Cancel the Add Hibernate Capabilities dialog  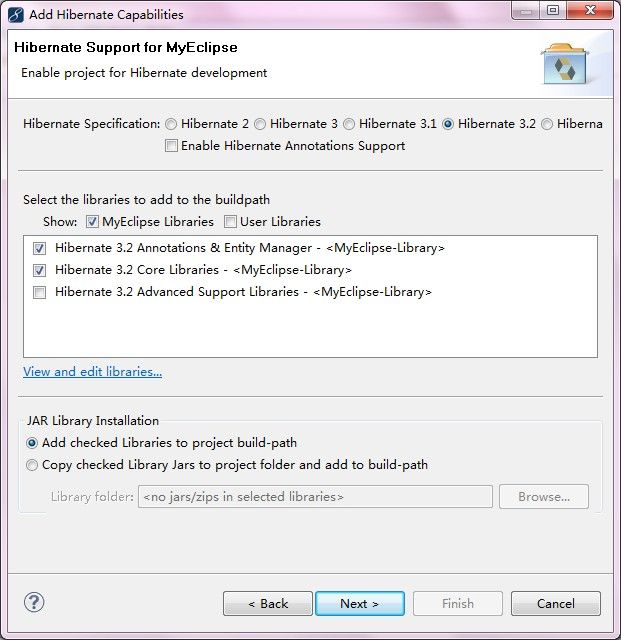coord(556,604)
